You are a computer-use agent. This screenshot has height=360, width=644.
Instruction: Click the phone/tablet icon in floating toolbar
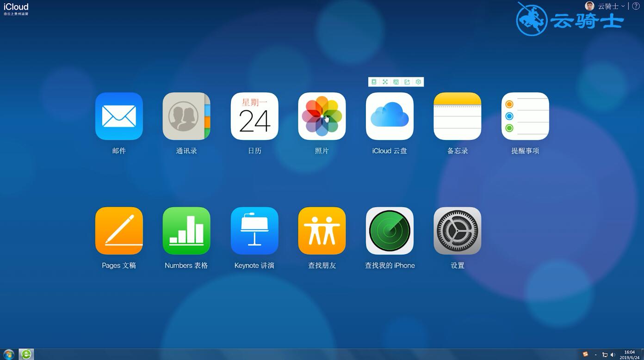click(374, 82)
